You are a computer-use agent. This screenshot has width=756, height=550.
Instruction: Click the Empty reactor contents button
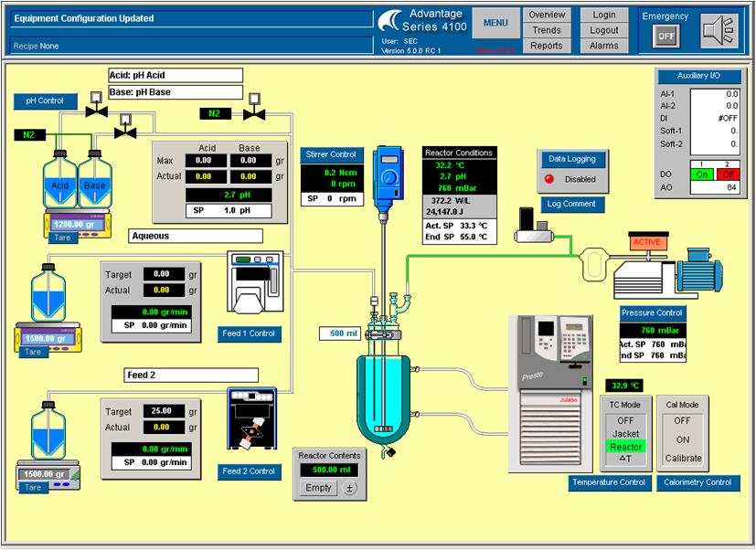318,488
